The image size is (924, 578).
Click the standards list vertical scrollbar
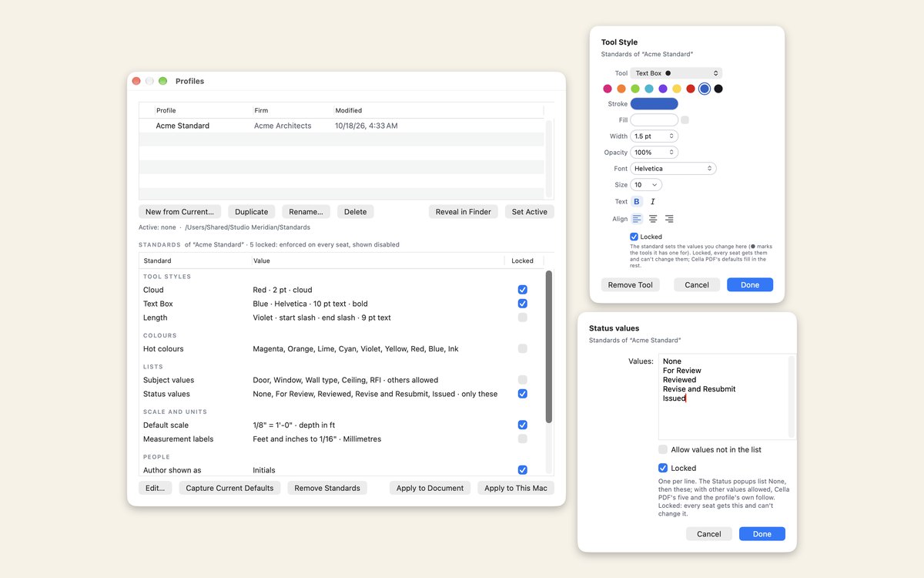[x=549, y=347]
